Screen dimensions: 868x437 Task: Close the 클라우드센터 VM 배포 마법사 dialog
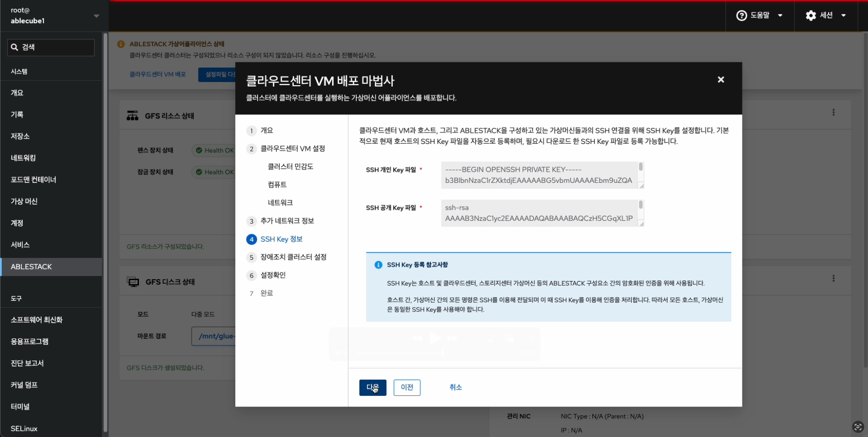[721, 80]
